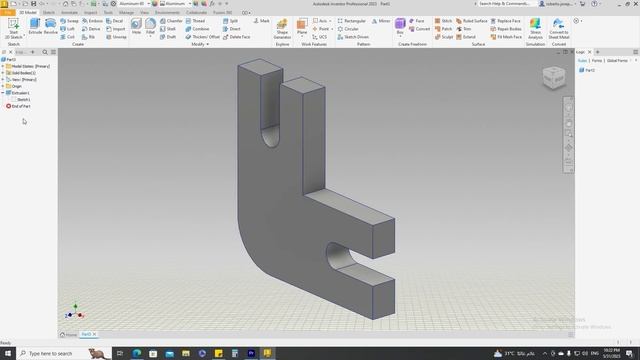This screenshot has width=640, height=360.
Task: Choose the Sweep command
Action: click(x=69, y=21)
